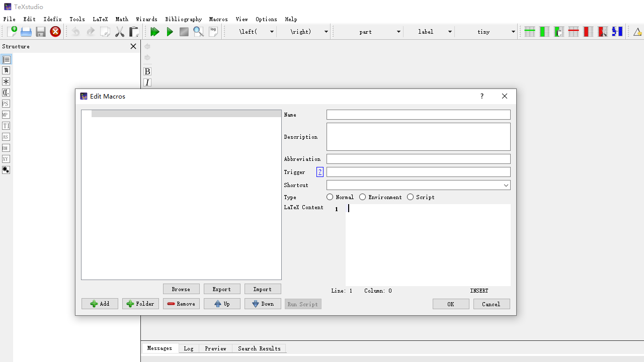Image resolution: width=644 pixels, height=362 pixels.
Task: Set macro type to Script
Action: coord(410,197)
